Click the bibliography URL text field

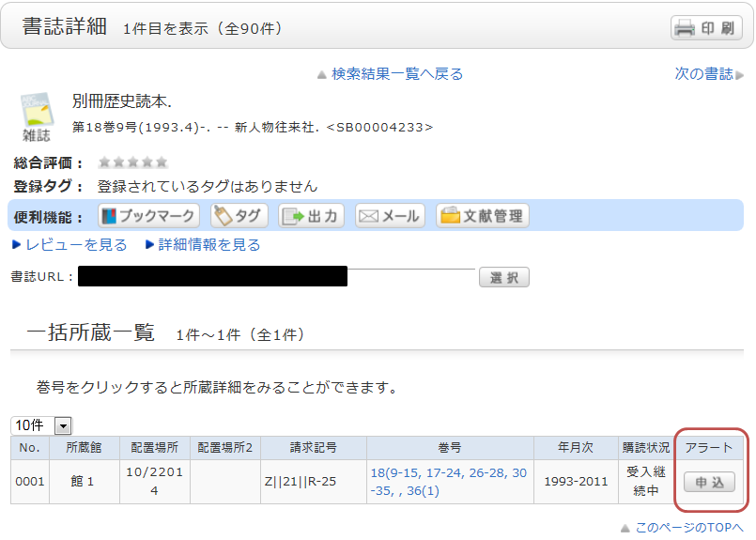277,276
